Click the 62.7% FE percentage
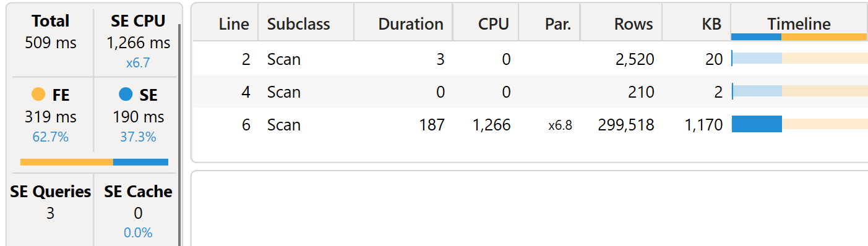This screenshot has height=246, width=868. (51, 137)
